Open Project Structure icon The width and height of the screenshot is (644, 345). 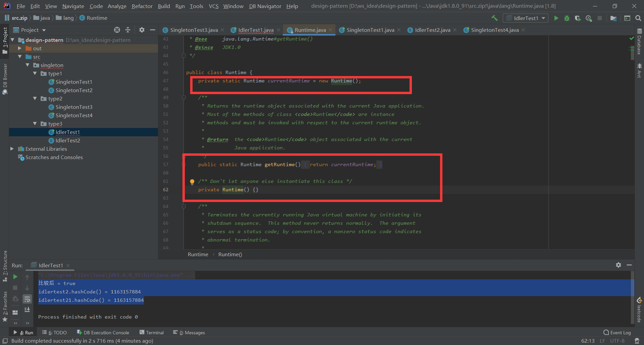click(613, 18)
